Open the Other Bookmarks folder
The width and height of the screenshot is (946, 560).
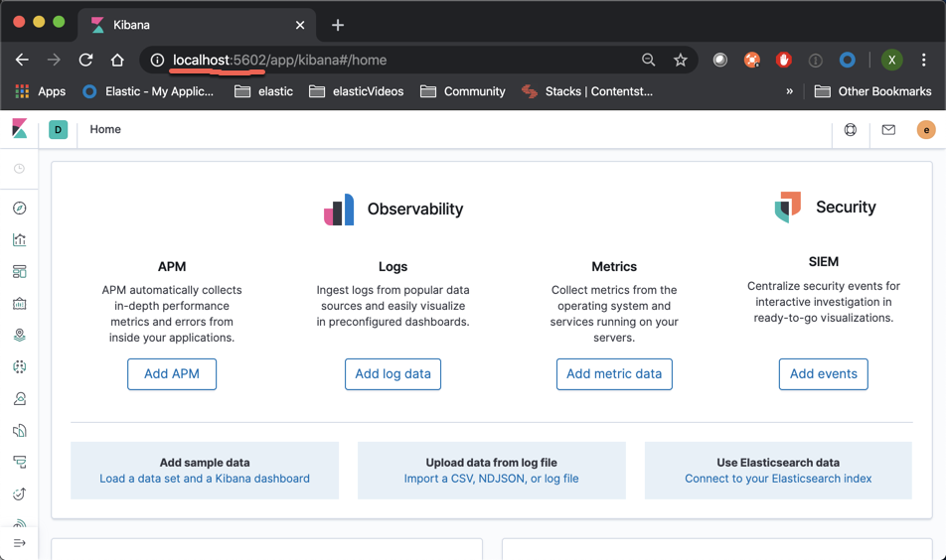click(872, 91)
